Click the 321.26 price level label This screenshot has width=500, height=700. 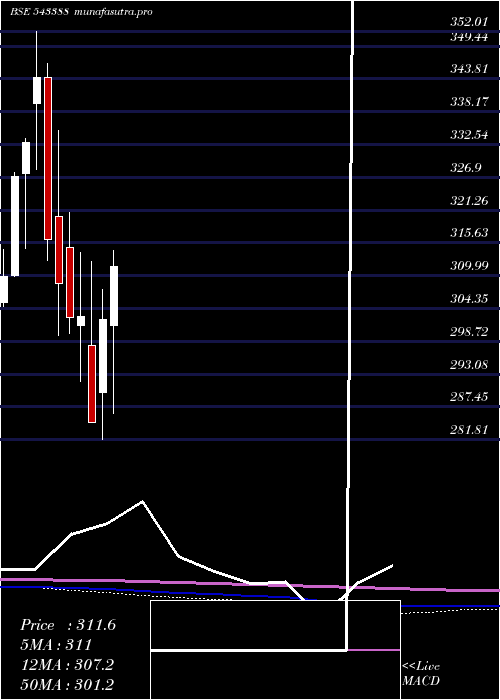pos(469,200)
